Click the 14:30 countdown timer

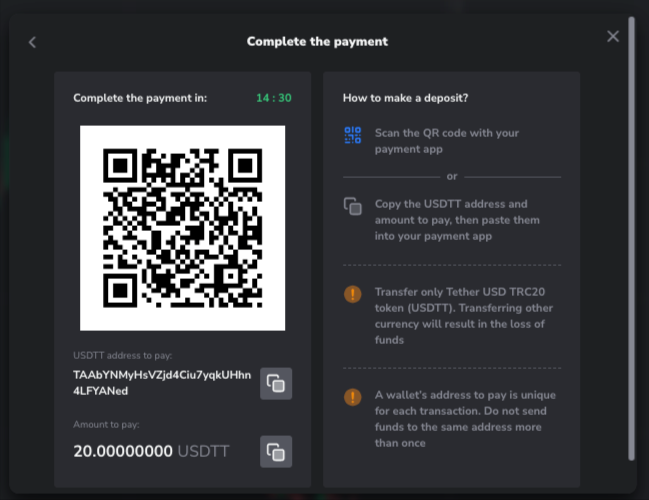click(273, 98)
